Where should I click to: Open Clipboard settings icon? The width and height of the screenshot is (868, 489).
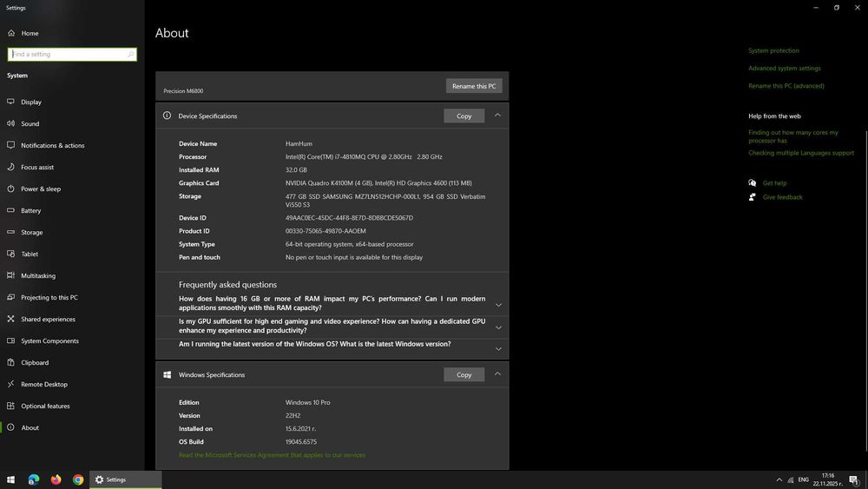[10, 362]
